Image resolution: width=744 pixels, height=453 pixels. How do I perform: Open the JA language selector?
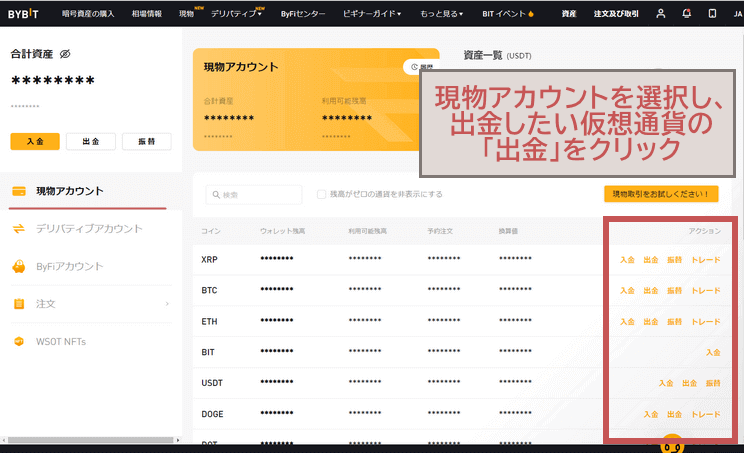[x=738, y=14]
